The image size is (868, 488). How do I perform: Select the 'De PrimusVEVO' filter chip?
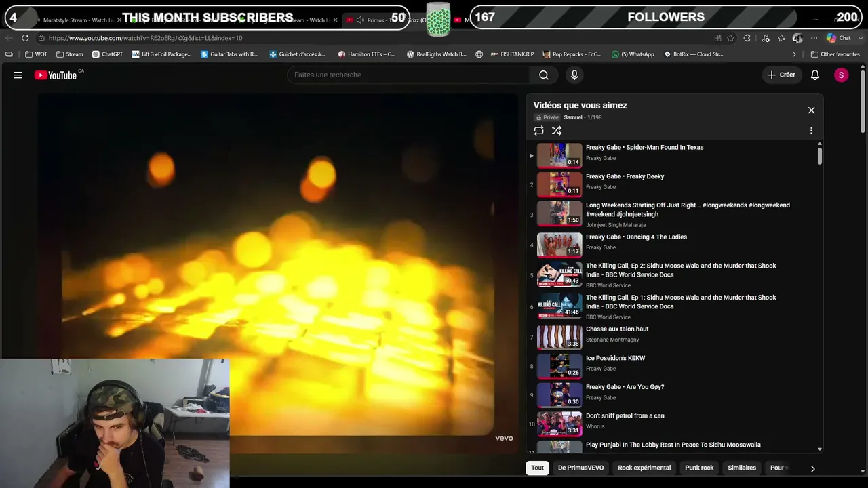pos(580,468)
